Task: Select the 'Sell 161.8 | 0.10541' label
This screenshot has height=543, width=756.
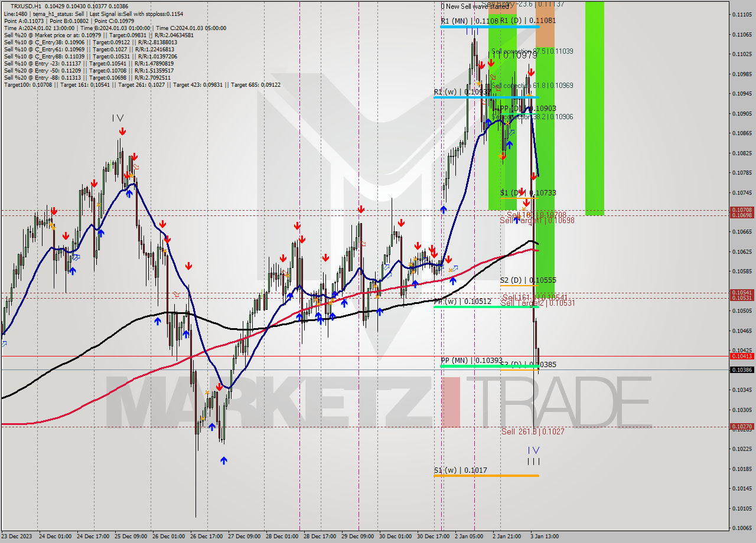Action: [x=535, y=297]
